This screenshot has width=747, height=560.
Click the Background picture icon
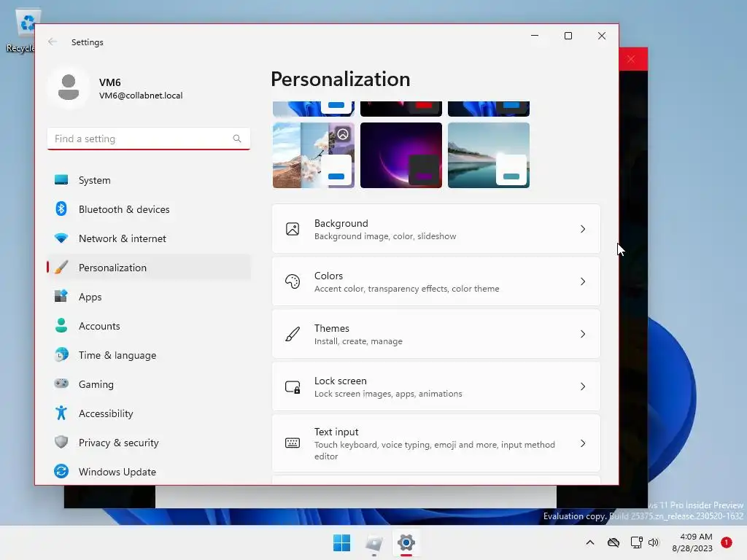[293, 229]
